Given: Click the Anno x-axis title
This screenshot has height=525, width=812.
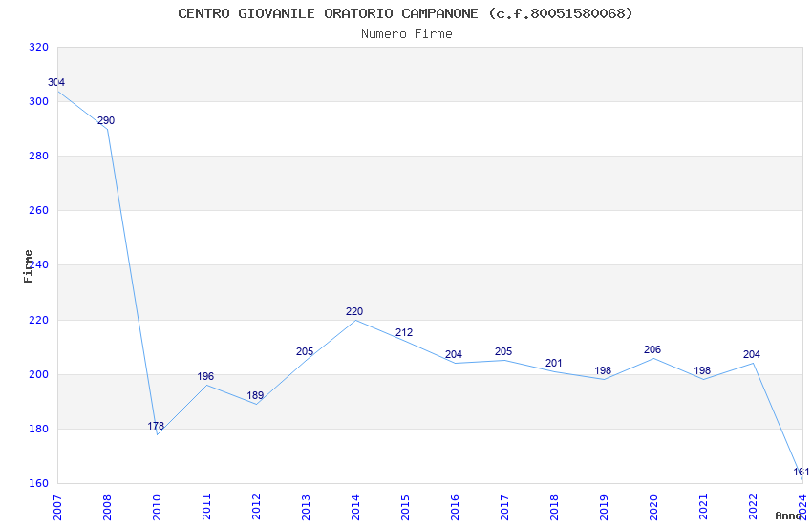Looking at the screenshot, I should click(x=788, y=515).
